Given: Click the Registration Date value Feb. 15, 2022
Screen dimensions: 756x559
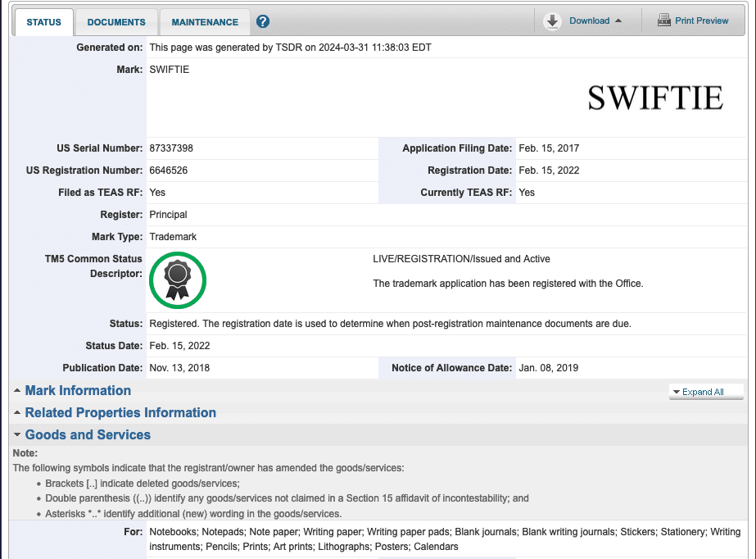Looking at the screenshot, I should 549,170.
